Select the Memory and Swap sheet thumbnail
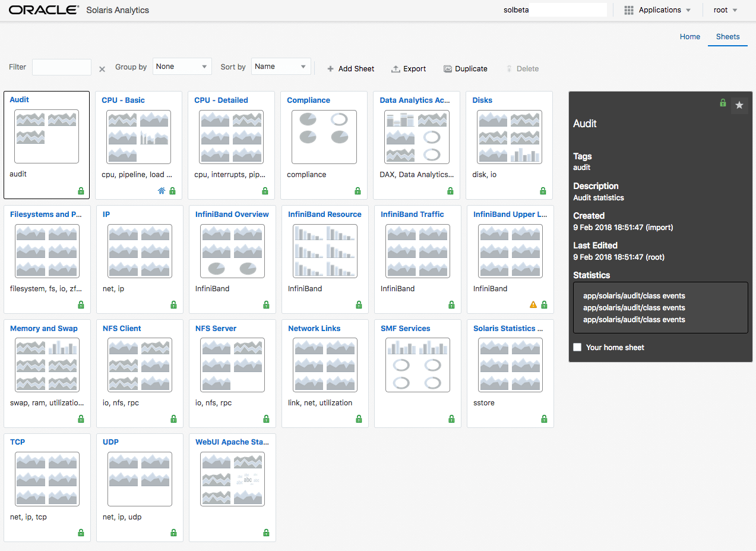This screenshot has height=551, width=756. (x=48, y=365)
